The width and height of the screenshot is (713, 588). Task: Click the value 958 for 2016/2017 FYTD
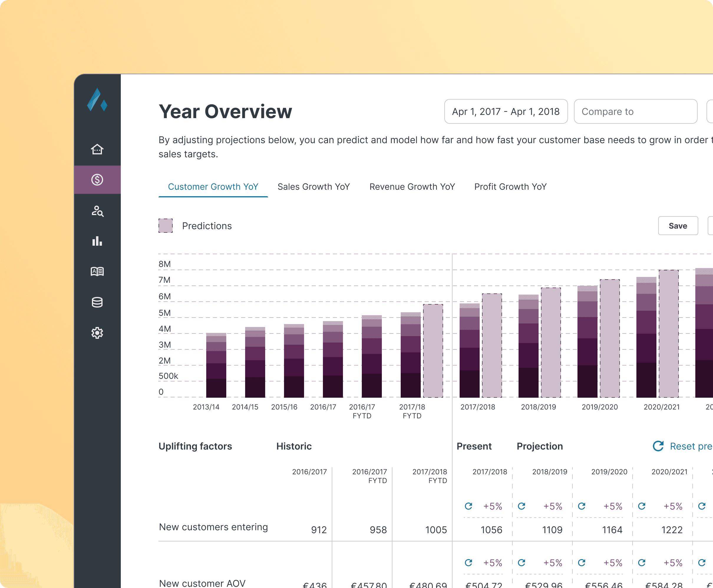(x=378, y=530)
